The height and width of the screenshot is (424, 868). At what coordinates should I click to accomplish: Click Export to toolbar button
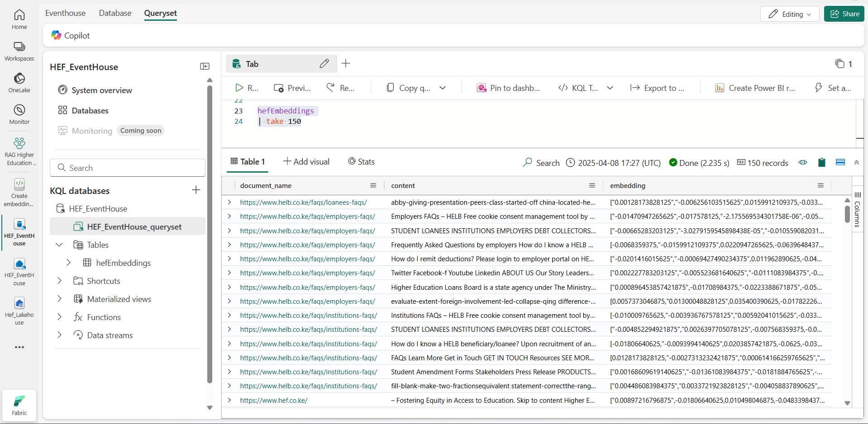pyautogui.click(x=657, y=88)
